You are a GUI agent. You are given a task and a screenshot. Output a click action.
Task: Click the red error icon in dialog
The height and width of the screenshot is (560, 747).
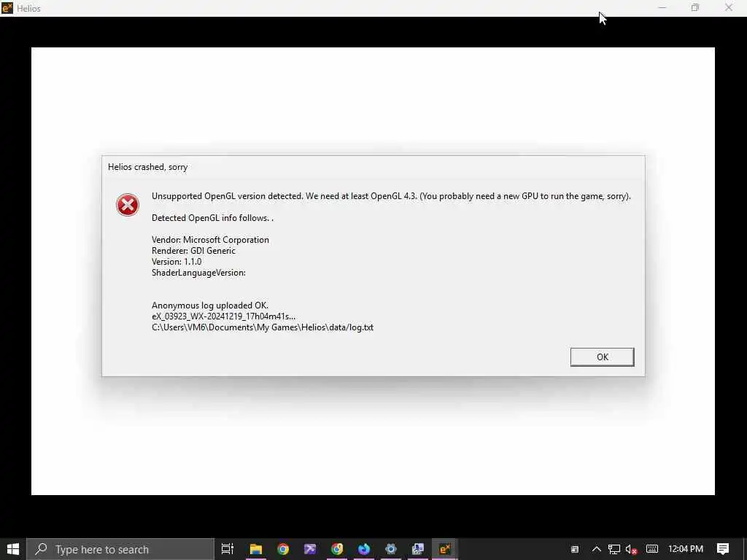click(127, 205)
